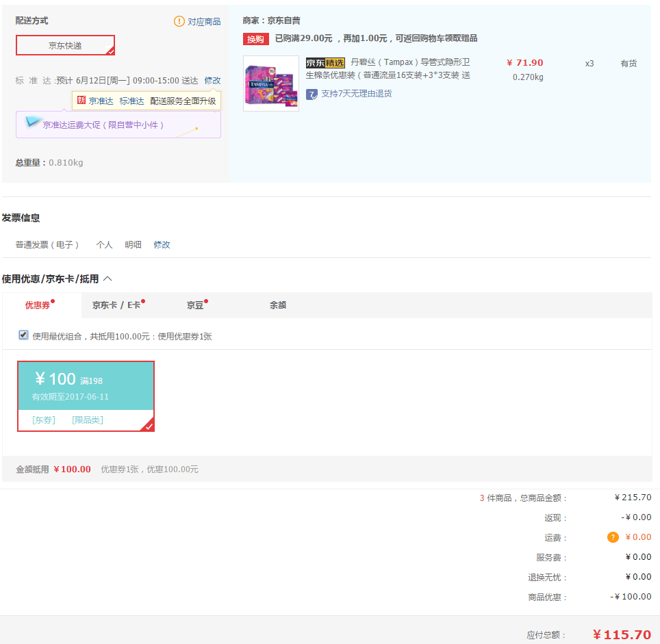Click the red 新 badge icon
The width and height of the screenshot is (660, 644).
[81, 101]
